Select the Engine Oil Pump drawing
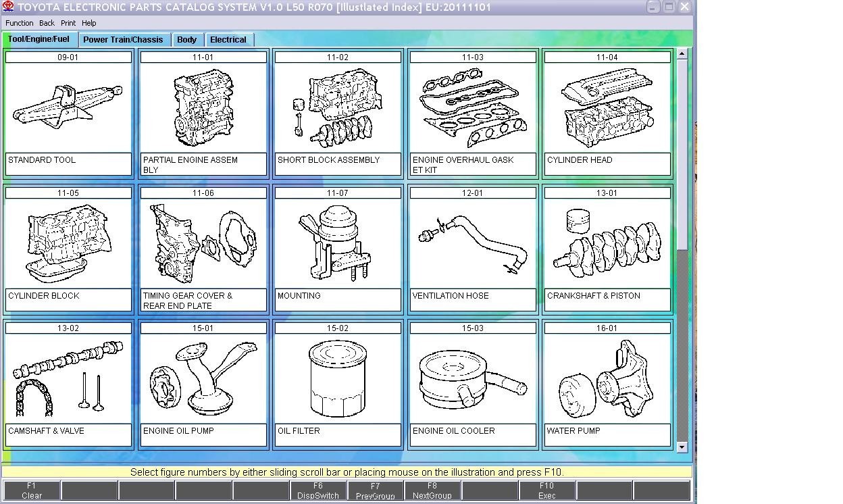This screenshot has height=504, width=843. pyautogui.click(x=203, y=378)
